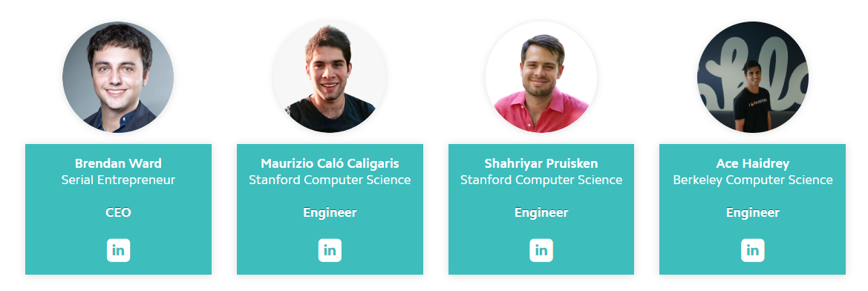Viewport: 868px width, 291px height.
Task: Click Stanford Computer Science under Shahriyar
Action: point(541,180)
